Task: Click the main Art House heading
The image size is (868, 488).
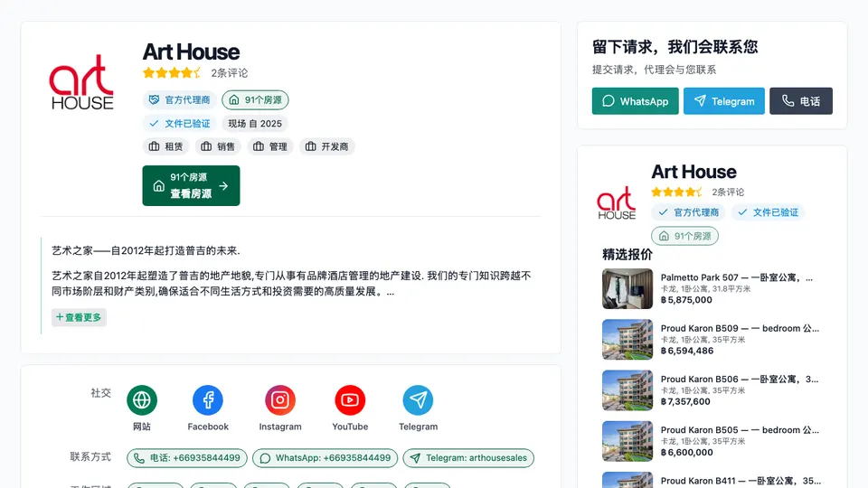Action: click(191, 52)
